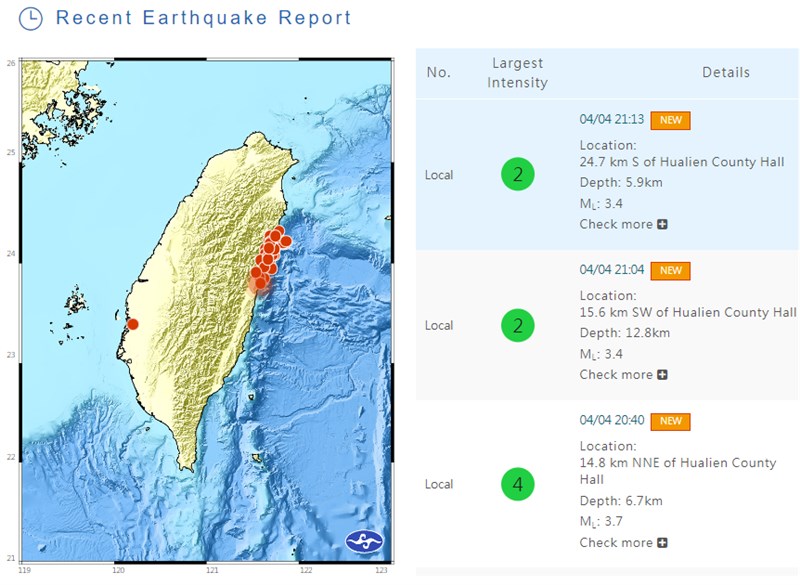Click the Depth: 12.8km value
This screenshot has height=585, width=800.
tap(624, 333)
